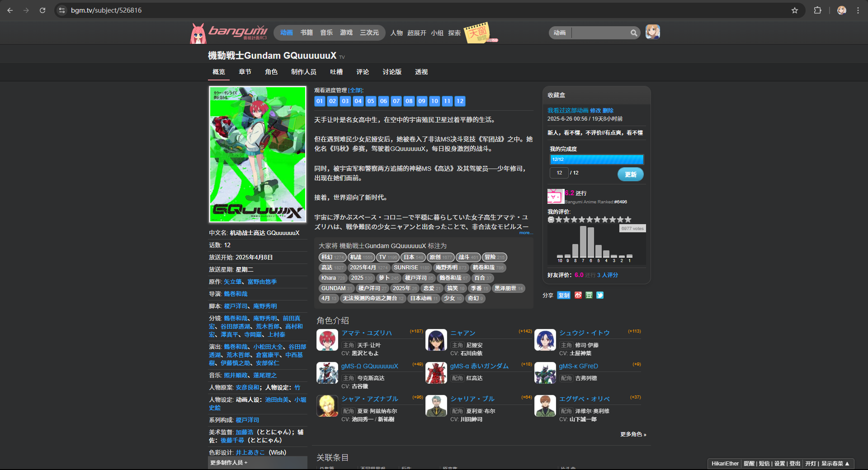Click the first rating star
The image size is (868, 470).
click(x=559, y=220)
